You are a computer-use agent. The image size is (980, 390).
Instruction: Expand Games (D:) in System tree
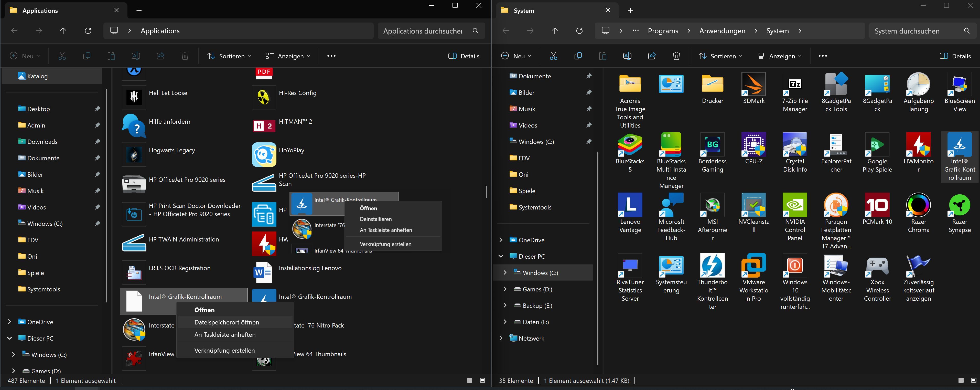click(x=505, y=289)
